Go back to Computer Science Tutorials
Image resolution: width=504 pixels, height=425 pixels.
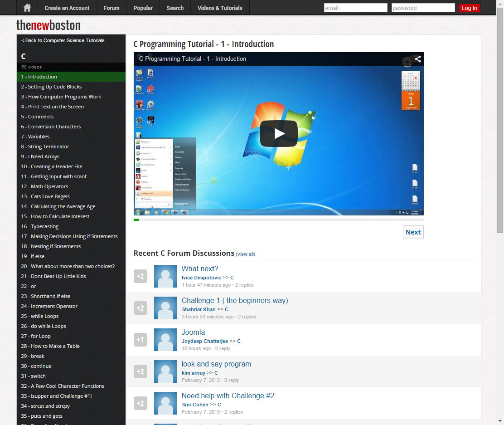pos(63,40)
